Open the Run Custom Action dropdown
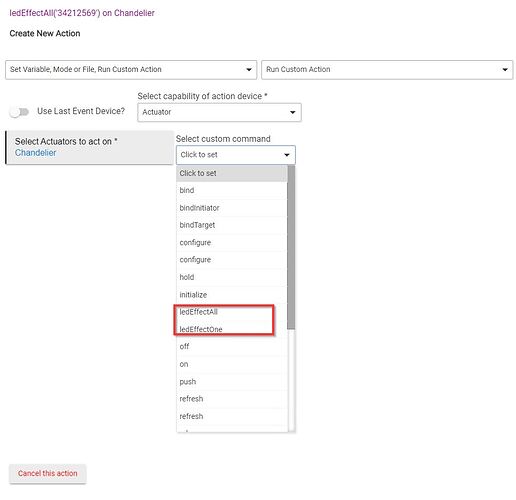Screen dimensions: 516x500 click(387, 69)
